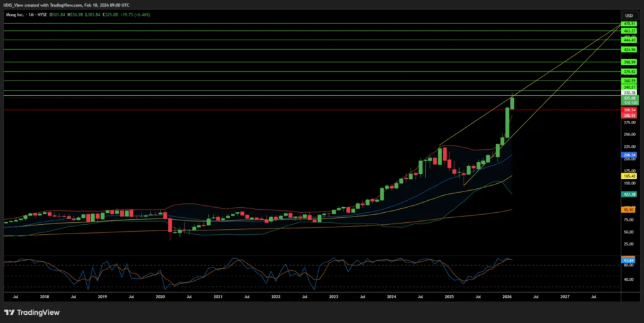
Task: Click the 2020 label on time axis
Action: (x=160, y=297)
